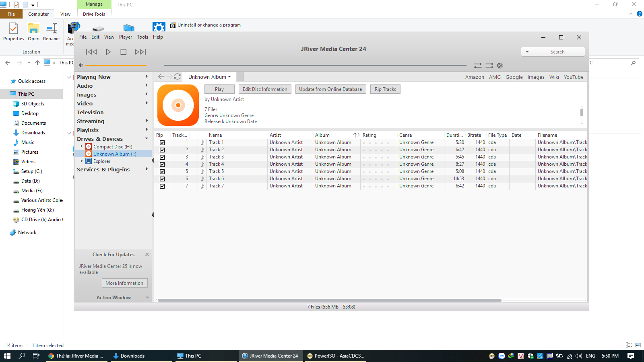Click the More Information button
This screenshot has height=362, width=644.
click(124, 283)
